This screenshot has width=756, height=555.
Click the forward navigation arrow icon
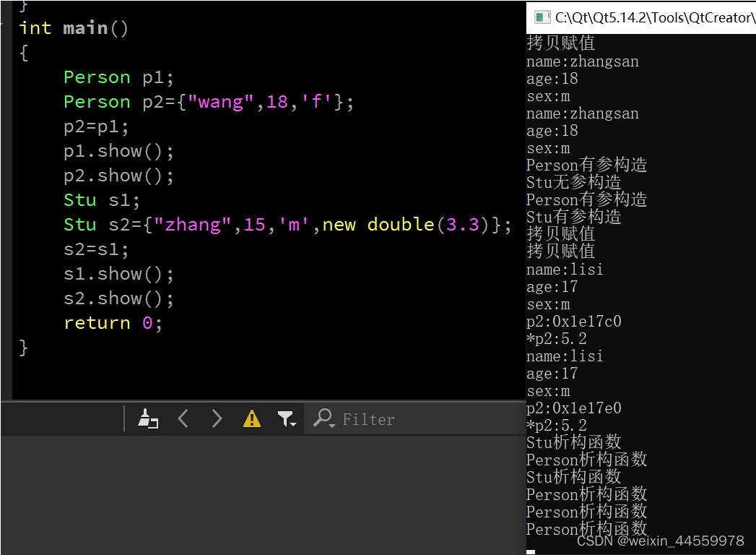(217, 418)
